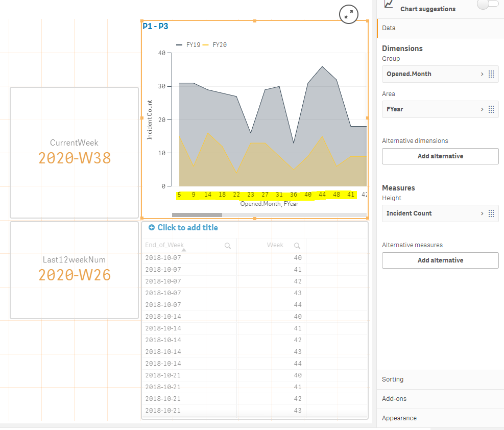Click Add alternative under Alternative dimensions
Viewport: 504px width, 430px height.
[440, 156]
